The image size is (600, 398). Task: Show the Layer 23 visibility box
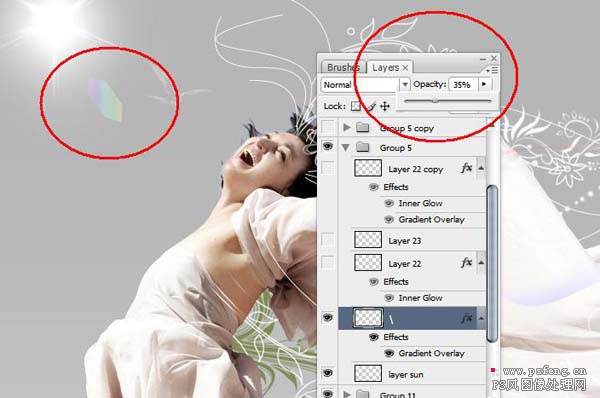pos(328,240)
